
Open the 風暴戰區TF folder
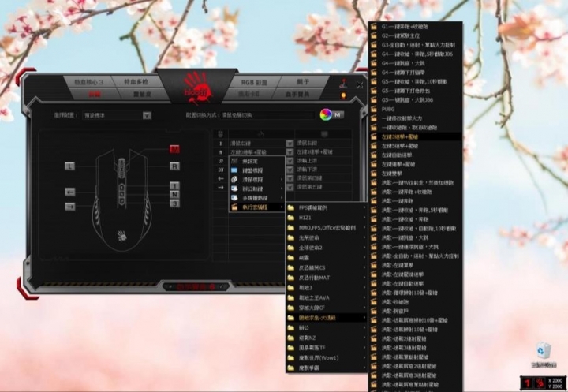[x=327, y=348]
